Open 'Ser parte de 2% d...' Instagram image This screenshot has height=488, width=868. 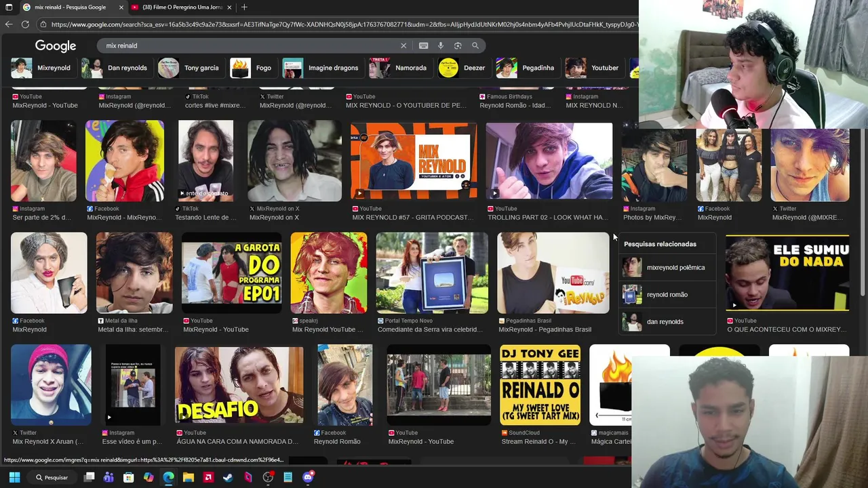click(x=43, y=161)
